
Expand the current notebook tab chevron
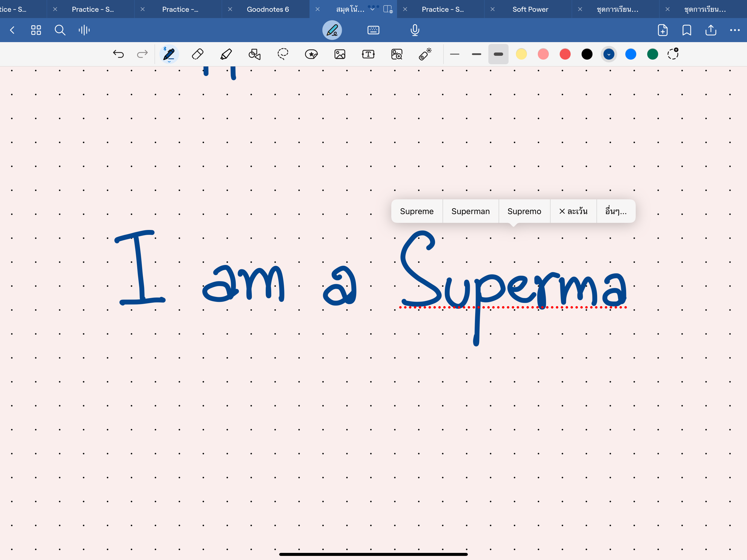372,10
